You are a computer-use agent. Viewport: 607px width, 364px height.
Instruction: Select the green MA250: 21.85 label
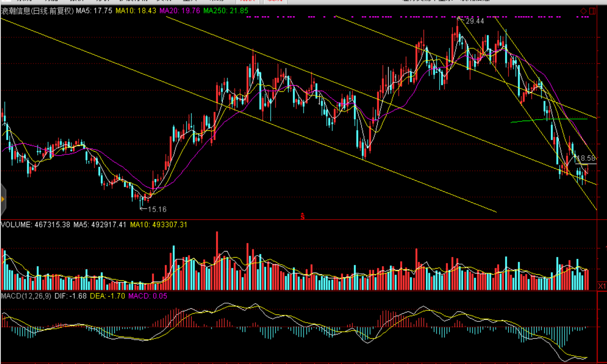[226, 11]
